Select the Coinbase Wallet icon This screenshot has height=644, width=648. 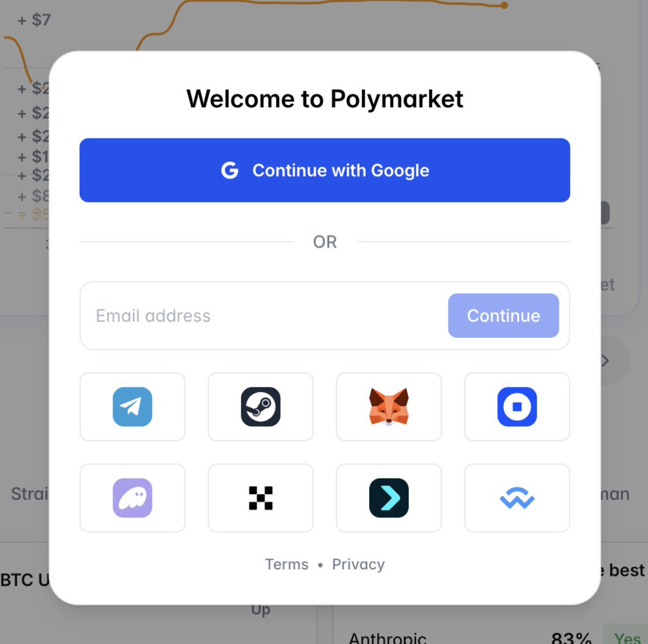[x=517, y=406]
